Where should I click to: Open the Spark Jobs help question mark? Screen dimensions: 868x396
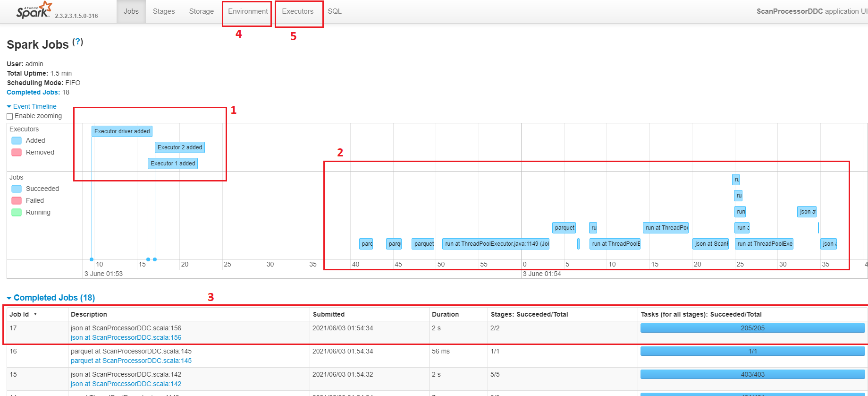click(x=78, y=42)
